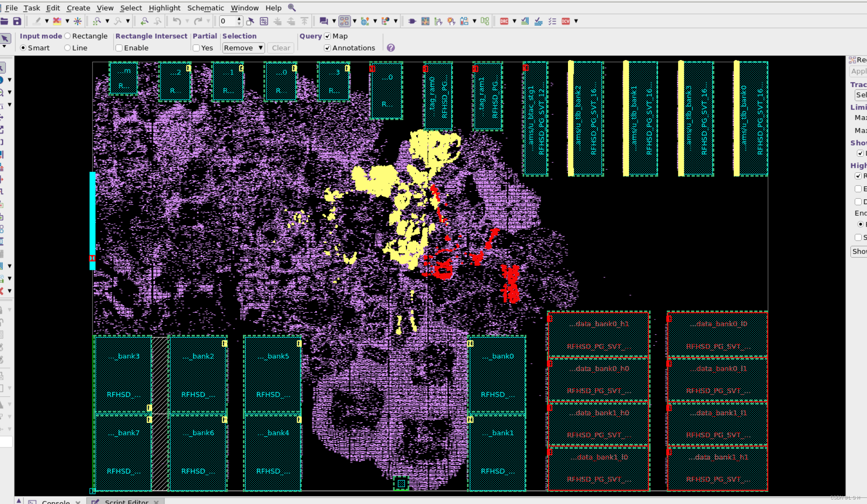Save the current design
867x504 pixels.
[x=17, y=21]
